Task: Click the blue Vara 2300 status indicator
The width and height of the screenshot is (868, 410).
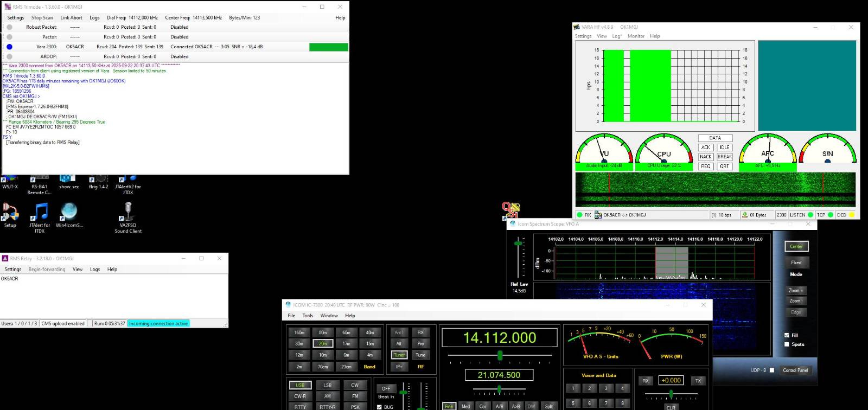Action: pyautogui.click(x=9, y=47)
